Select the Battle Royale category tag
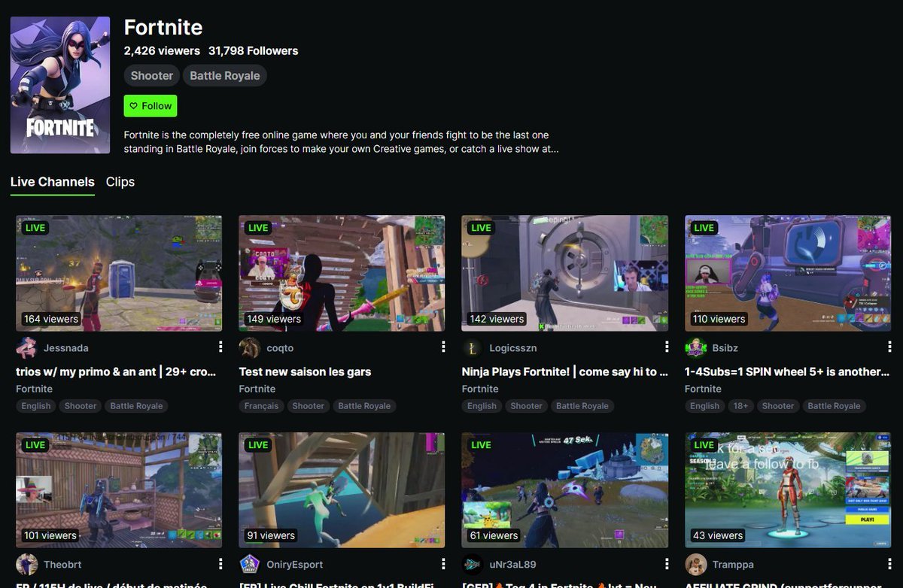The width and height of the screenshot is (903, 588). [x=225, y=75]
